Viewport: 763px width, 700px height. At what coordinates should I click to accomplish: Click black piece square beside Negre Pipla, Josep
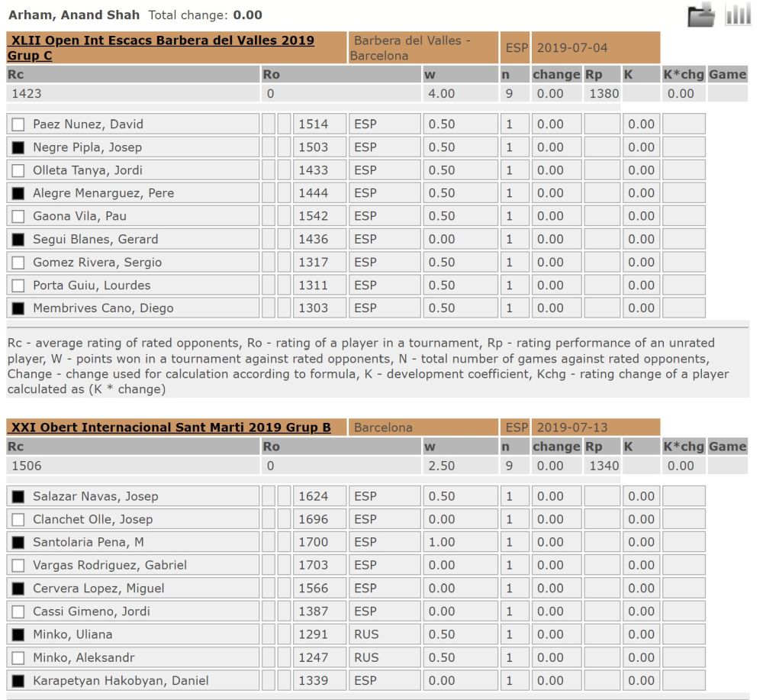tap(18, 147)
